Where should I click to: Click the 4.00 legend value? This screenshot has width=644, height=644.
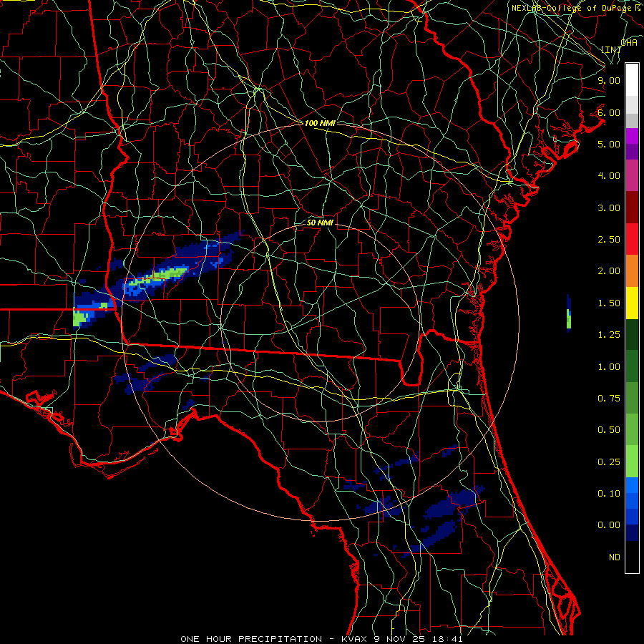click(609, 176)
